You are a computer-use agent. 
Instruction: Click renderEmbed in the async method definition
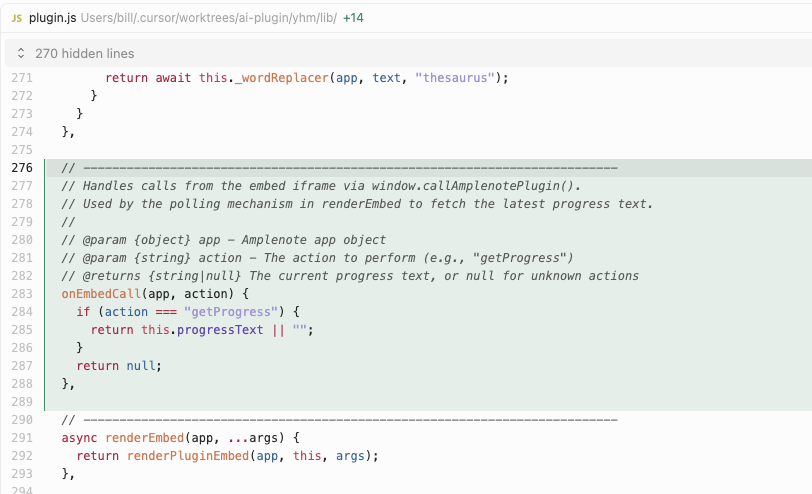(144, 438)
